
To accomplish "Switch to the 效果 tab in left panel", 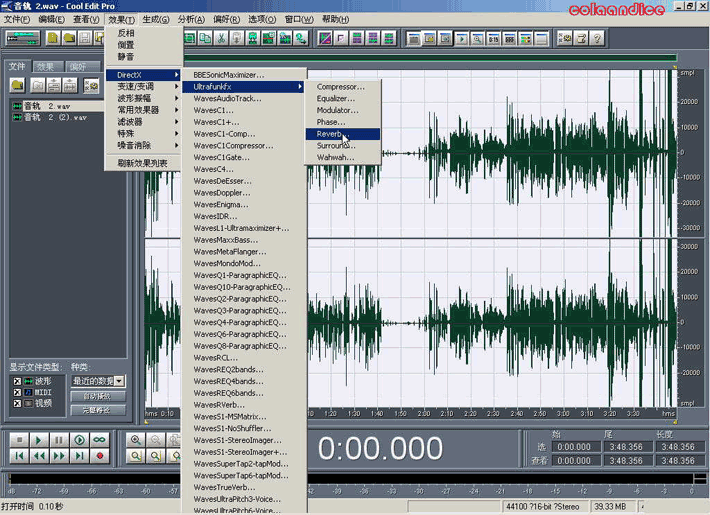I will pos(47,66).
